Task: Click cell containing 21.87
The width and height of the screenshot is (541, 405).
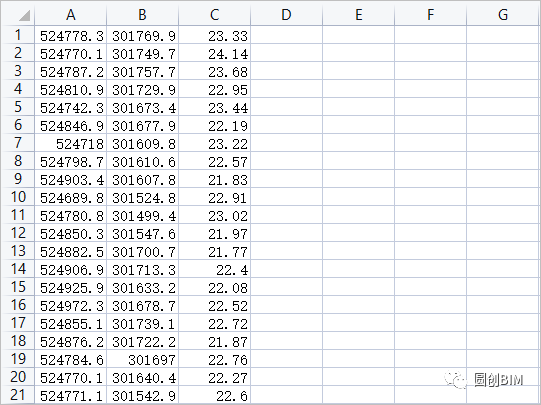Action: (215, 340)
